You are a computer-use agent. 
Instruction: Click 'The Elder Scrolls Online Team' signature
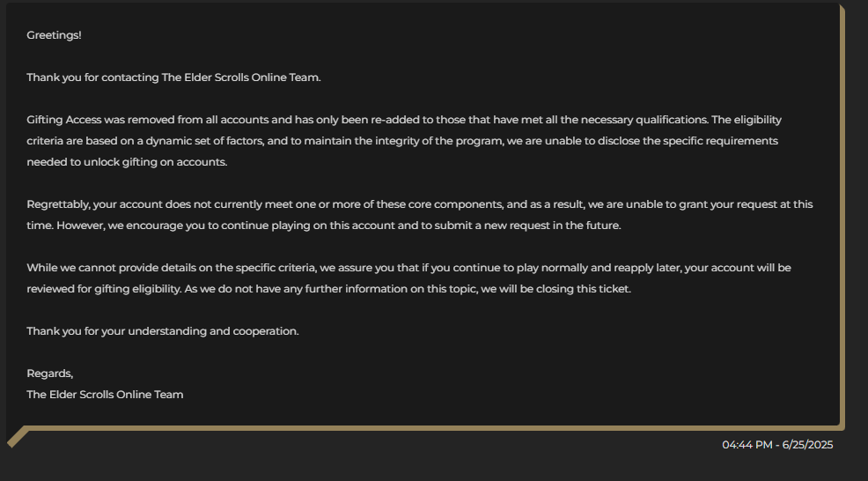(x=105, y=395)
